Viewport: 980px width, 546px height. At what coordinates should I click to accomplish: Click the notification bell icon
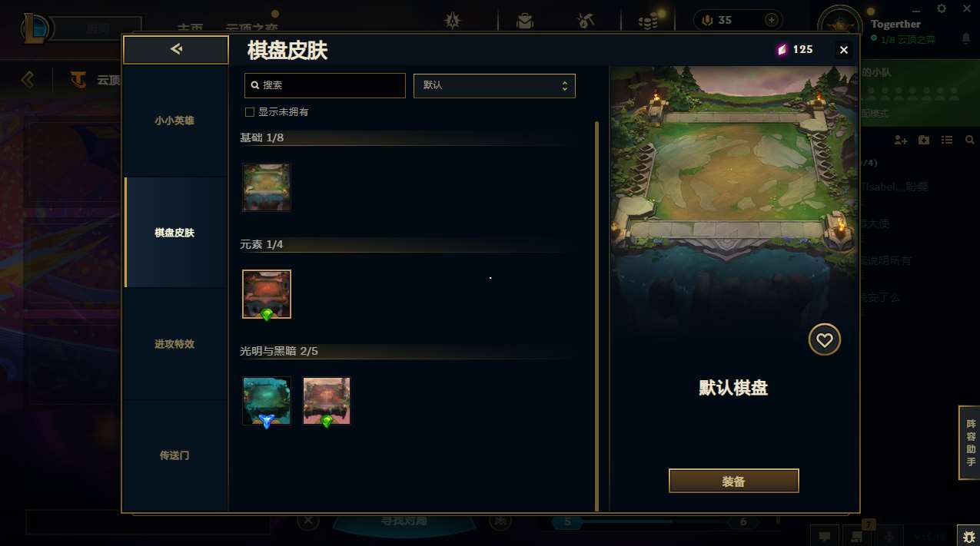(x=966, y=38)
